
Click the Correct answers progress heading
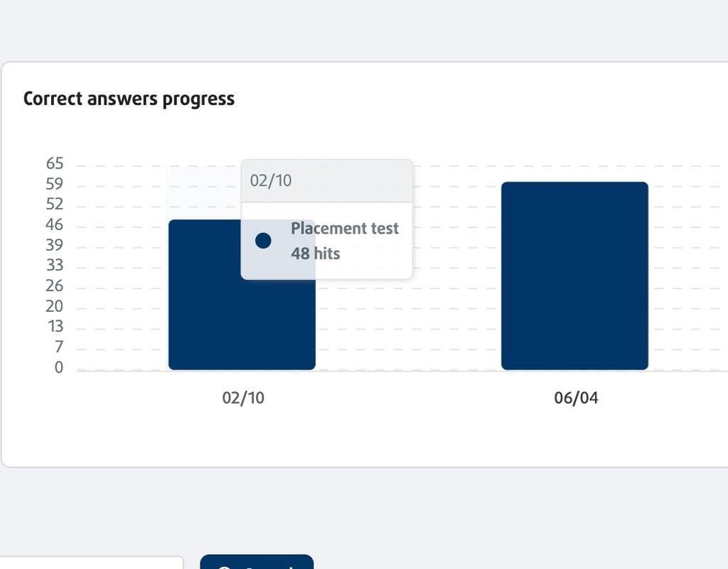[x=129, y=99]
